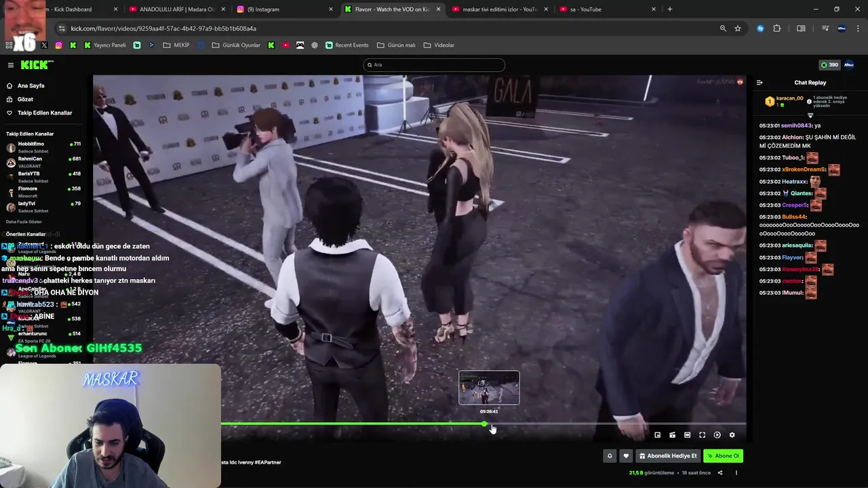Open Takip Edilen Kanallar in sidebar
The width and height of the screenshot is (868, 488).
pyautogui.click(x=39, y=113)
